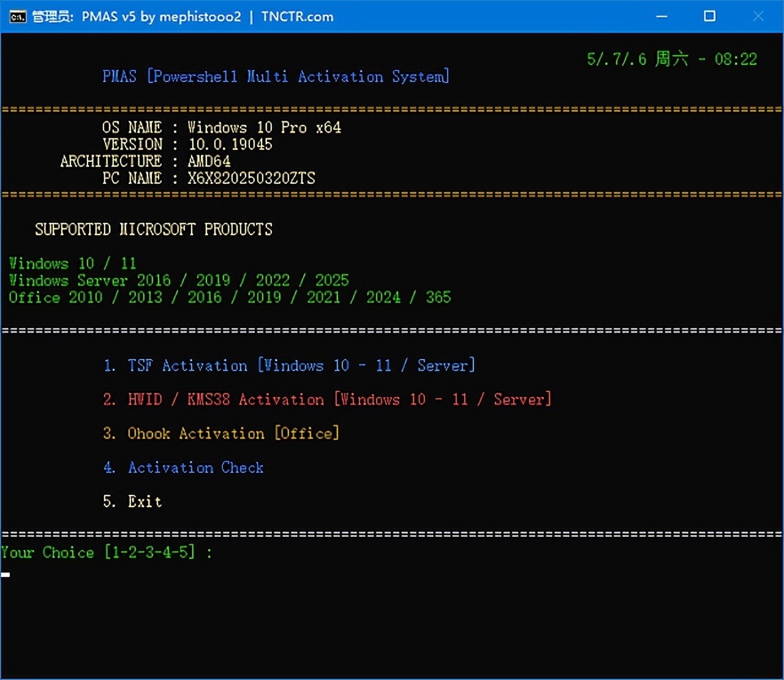Image resolution: width=784 pixels, height=680 pixels.
Task: Click the 'Office 2010 / 2013 / 2016' line
Action: (x=230, y=297)
